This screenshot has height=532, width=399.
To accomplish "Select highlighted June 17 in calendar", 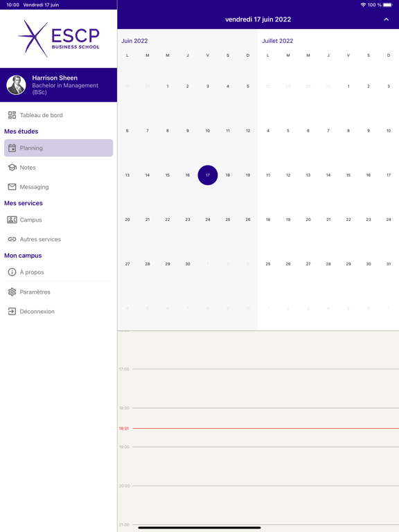I will point(208,175).
